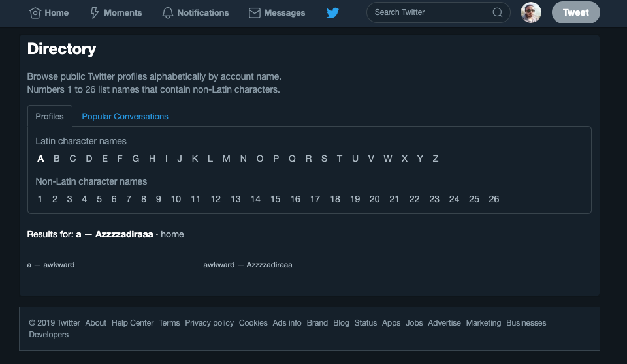
Task: Click the Notifications bell icon
Action: [168, 13]
